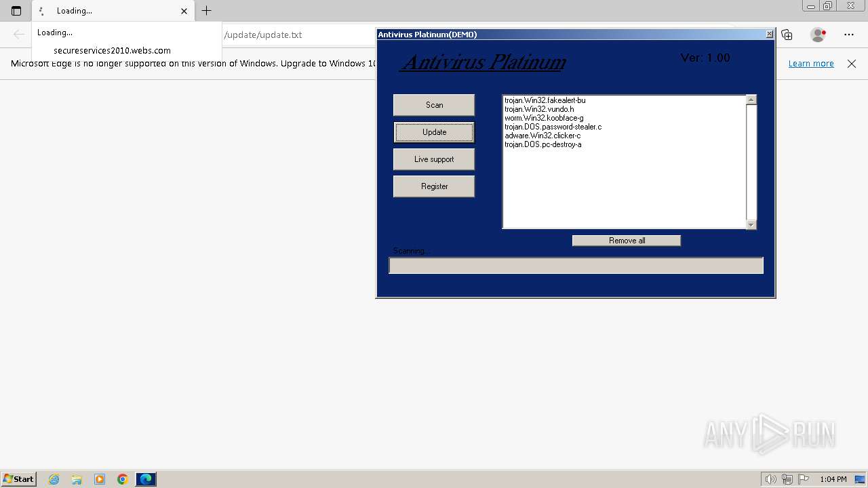The height and width of the screenshot is (488, 868).
Task: Launch Internet Explorer from the taskbar
Action: click(x=54, y=479)
